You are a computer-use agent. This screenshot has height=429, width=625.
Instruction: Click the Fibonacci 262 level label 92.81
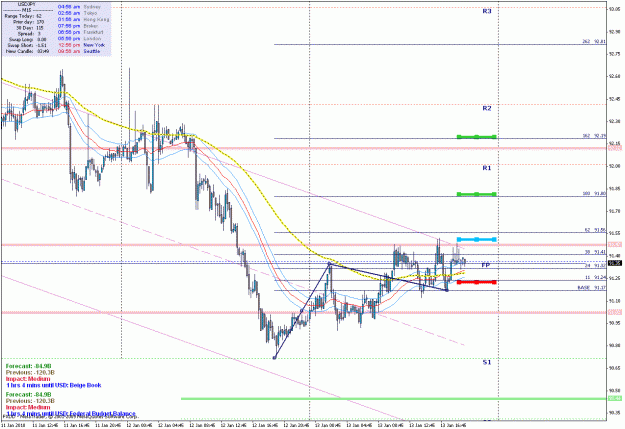pyautogui.click(x=594, y=41)
